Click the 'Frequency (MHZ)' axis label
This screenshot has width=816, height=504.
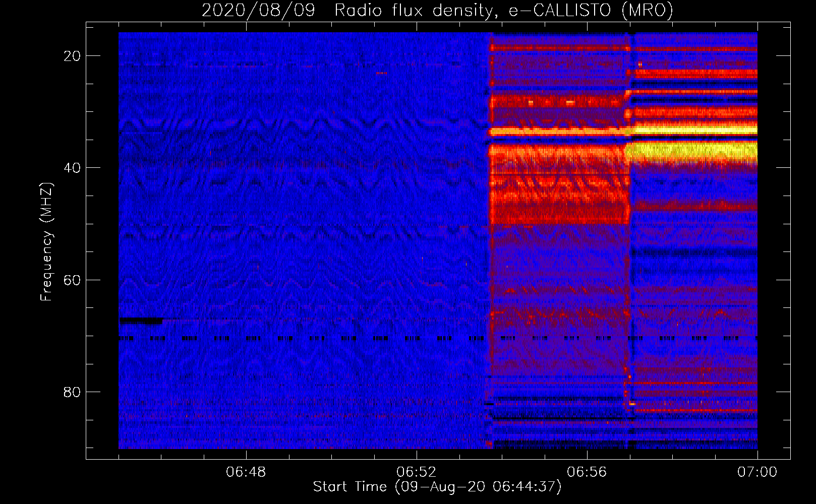point(46,242)
